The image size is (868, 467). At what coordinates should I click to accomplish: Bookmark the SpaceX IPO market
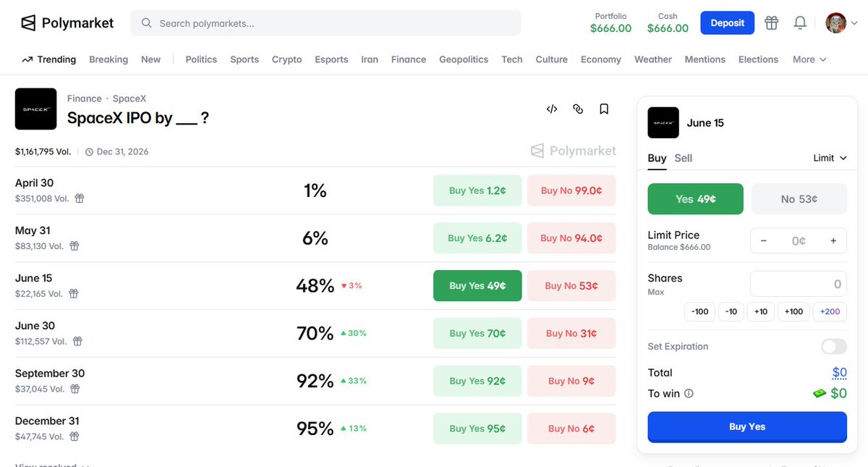pos(604,109)
